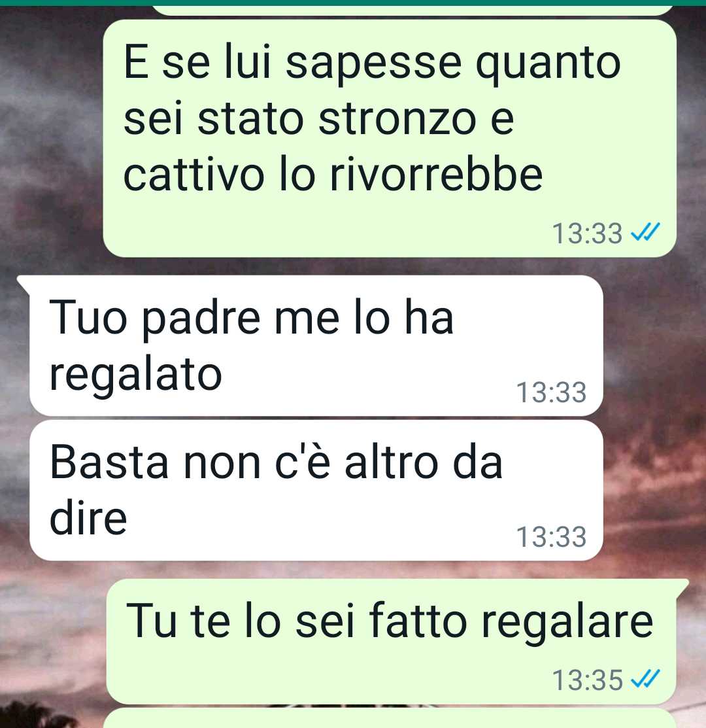
Task: Tap the wallpaper area right of the white bubbles
Action: [x=654, y=418]
